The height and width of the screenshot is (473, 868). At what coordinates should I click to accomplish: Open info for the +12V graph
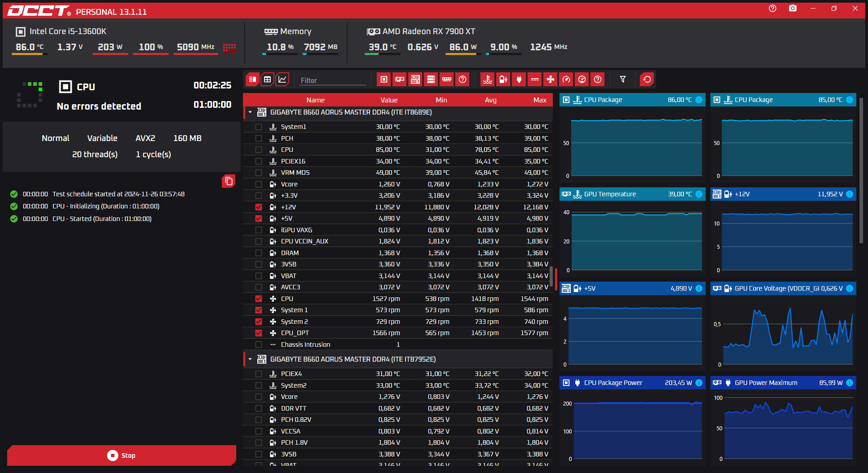[x=850, y=194]
